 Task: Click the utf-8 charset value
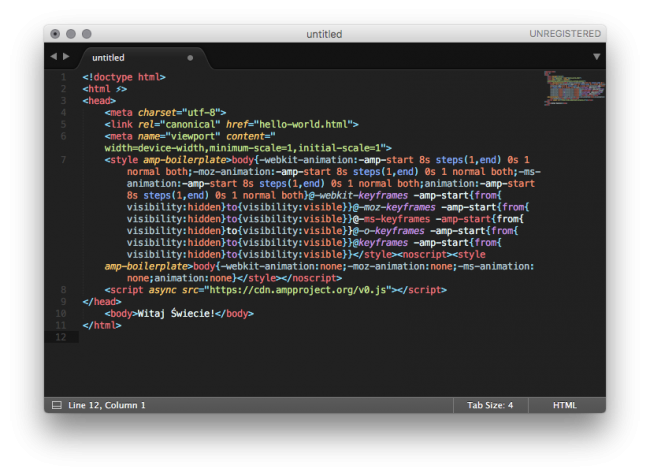(x=201, y=112)
